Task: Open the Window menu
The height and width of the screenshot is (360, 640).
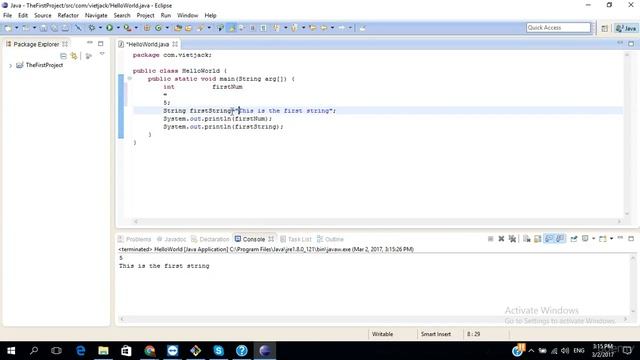Action: point(187,15)
